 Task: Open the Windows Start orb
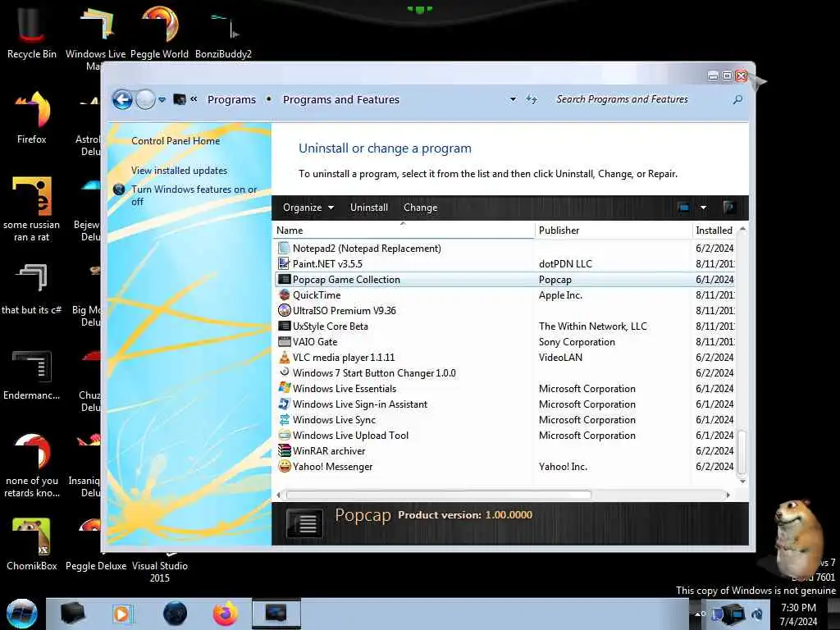click(21, 614)
